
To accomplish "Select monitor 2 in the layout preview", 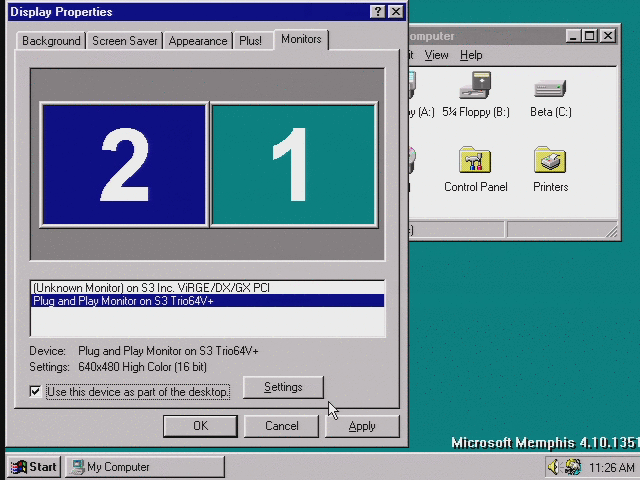I will (x=124, y=164).
